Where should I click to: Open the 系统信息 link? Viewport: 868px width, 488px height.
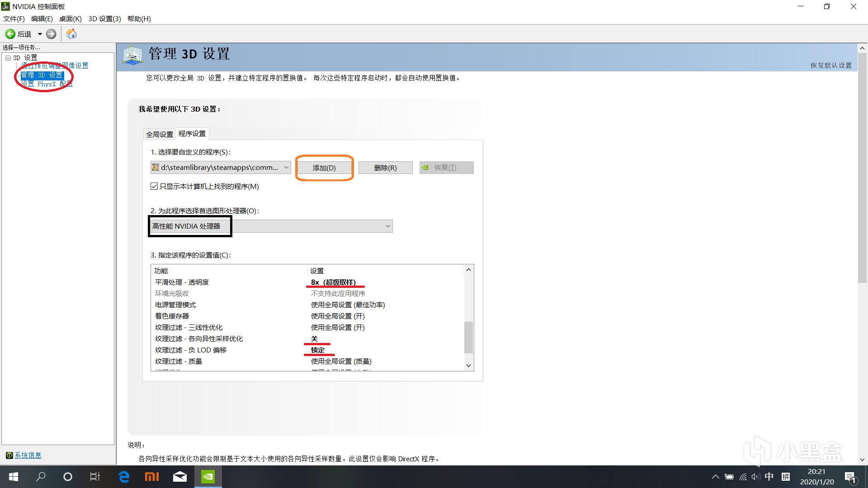pos(28,455)
